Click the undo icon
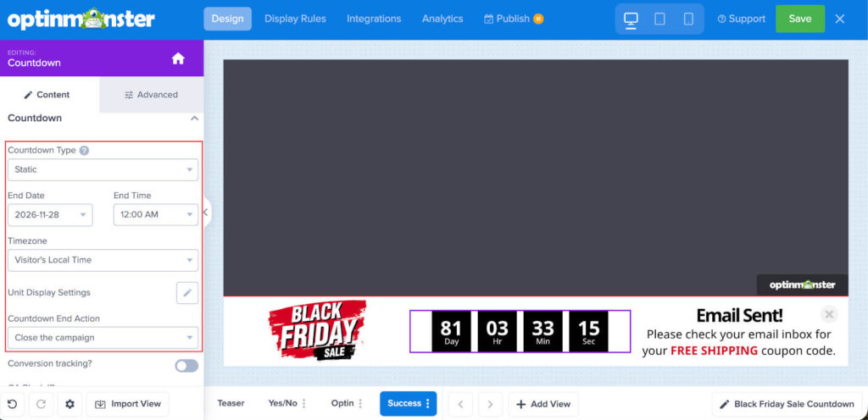 pos(12,404)
